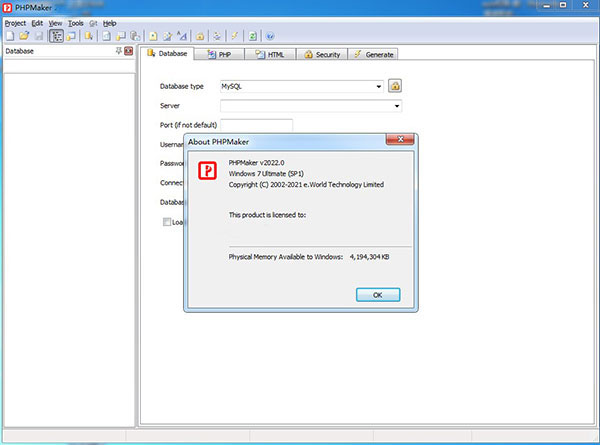Click OK in the About PHPMaker dialog
600x445 pixels.
click(x=378, y=295)
